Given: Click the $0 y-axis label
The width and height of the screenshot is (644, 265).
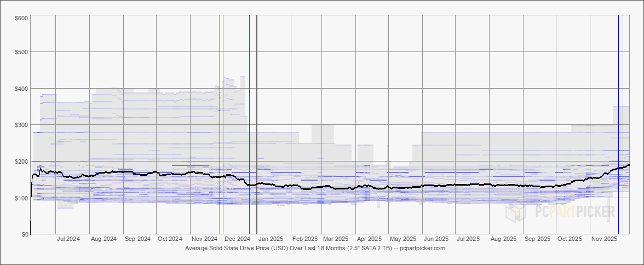Looking at the screenshot, I should (x=25, y=234).
